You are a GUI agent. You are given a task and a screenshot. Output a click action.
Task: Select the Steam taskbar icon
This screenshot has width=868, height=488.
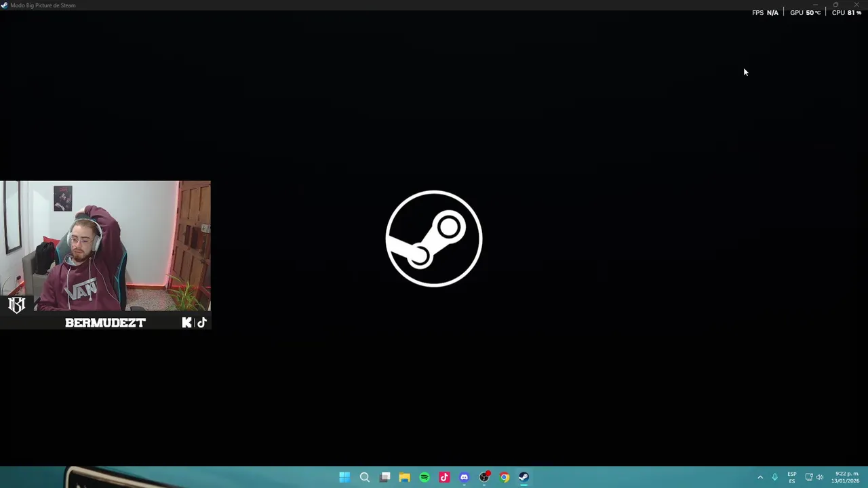pos(524,477)
